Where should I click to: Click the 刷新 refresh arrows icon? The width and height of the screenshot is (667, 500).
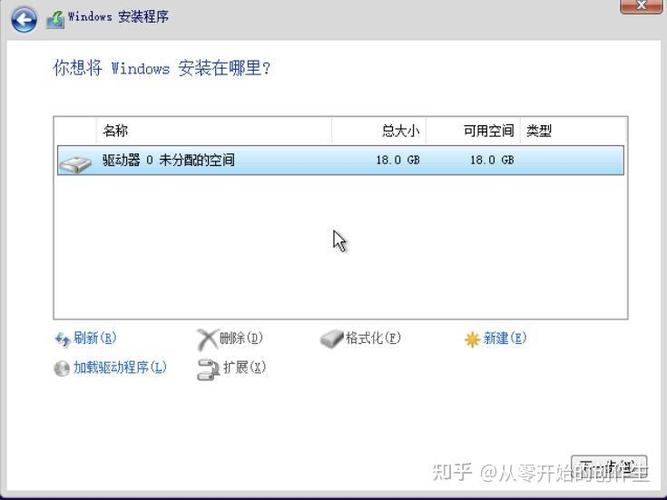point(62,339)
